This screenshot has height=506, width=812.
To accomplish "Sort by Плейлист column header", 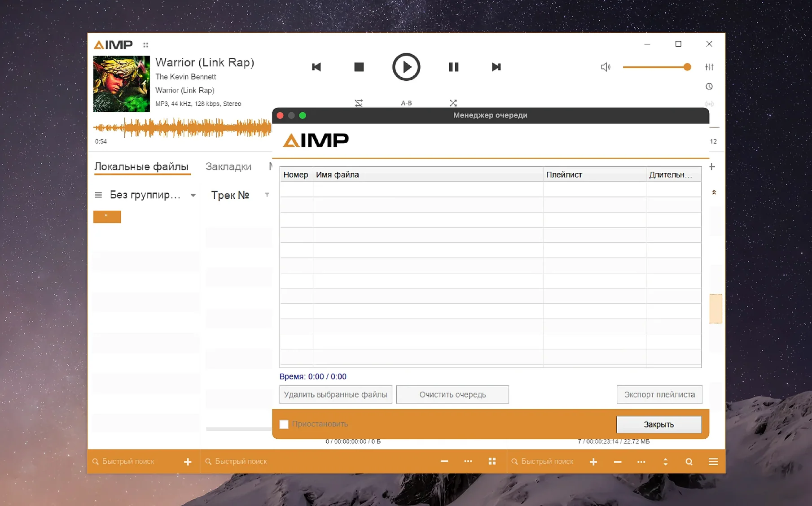I will pyautogui.click(x=595, y=175).
